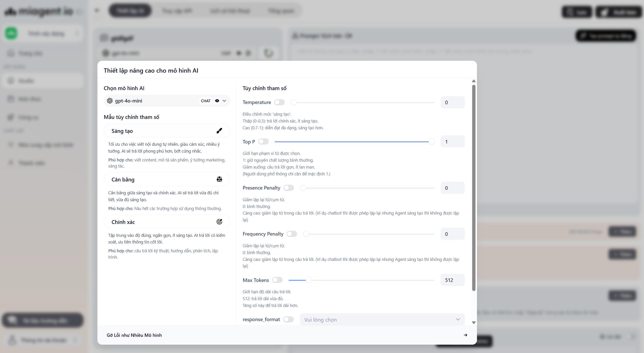The image size is (644, 353).
Task: Enable the Temperature toggle
Action: pyautogui.click(x=279, y=102)
